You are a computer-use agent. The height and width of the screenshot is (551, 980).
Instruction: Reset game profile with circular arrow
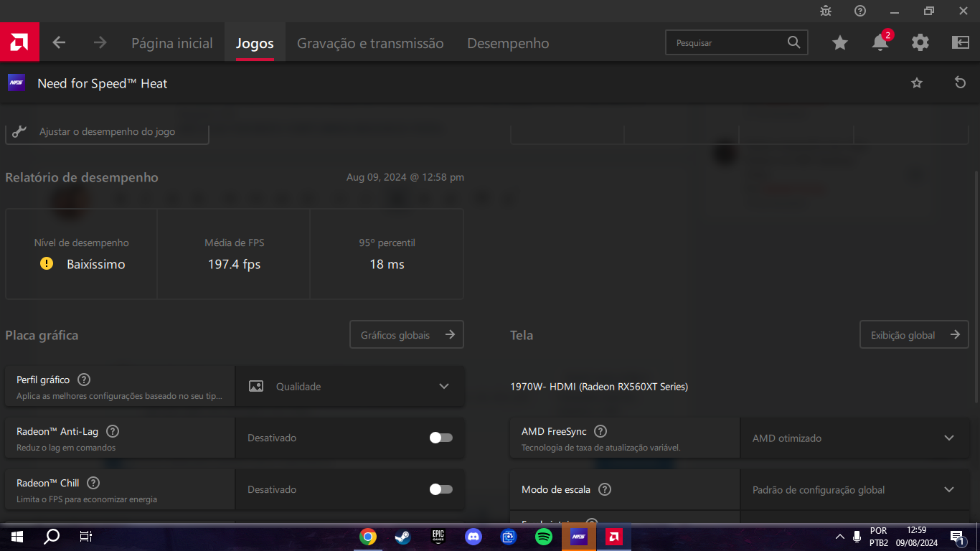pos(960,83)
